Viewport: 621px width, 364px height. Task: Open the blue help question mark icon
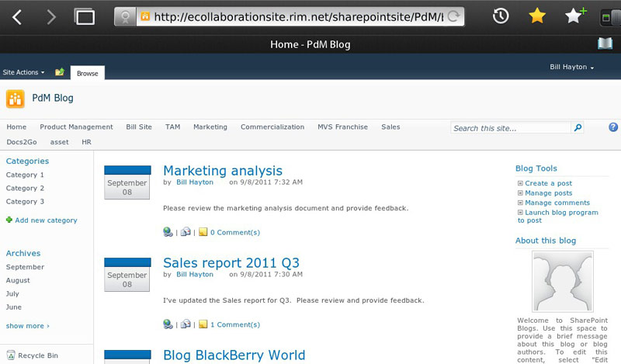[613, 127]
